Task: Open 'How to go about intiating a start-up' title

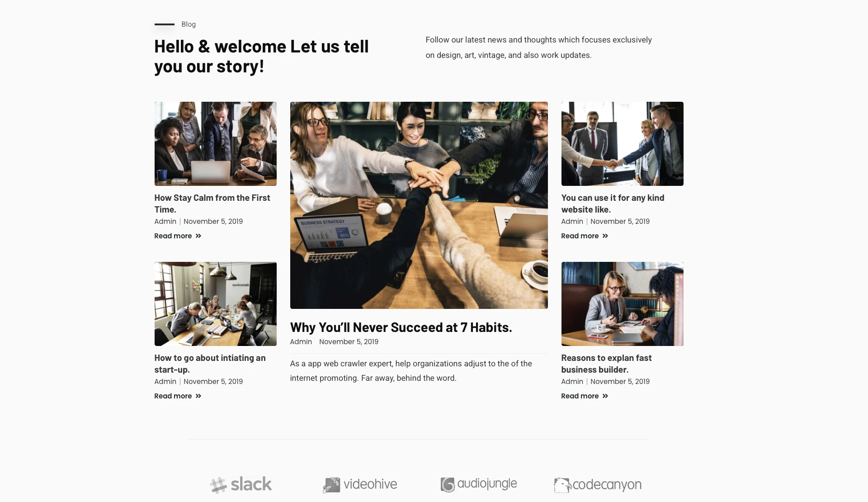Action: click(210, 364)
